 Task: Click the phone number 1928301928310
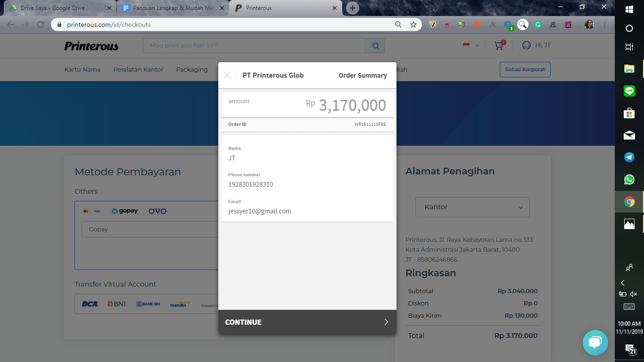[251, 184]
